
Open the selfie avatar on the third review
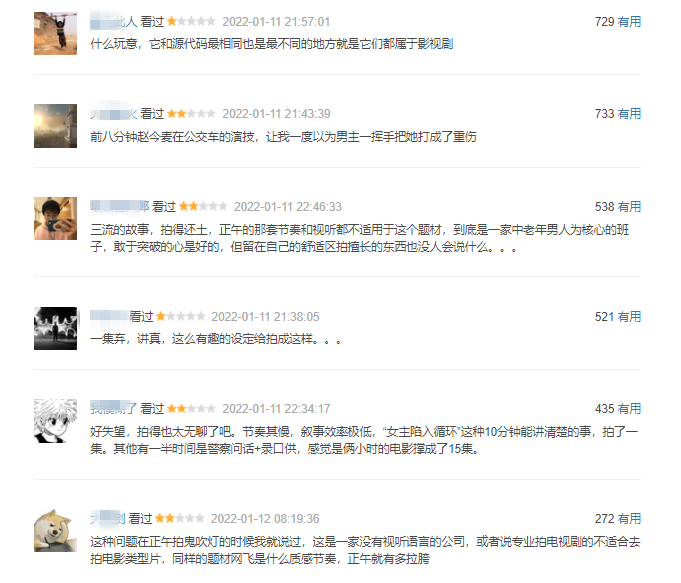click(x=55, y=219)
